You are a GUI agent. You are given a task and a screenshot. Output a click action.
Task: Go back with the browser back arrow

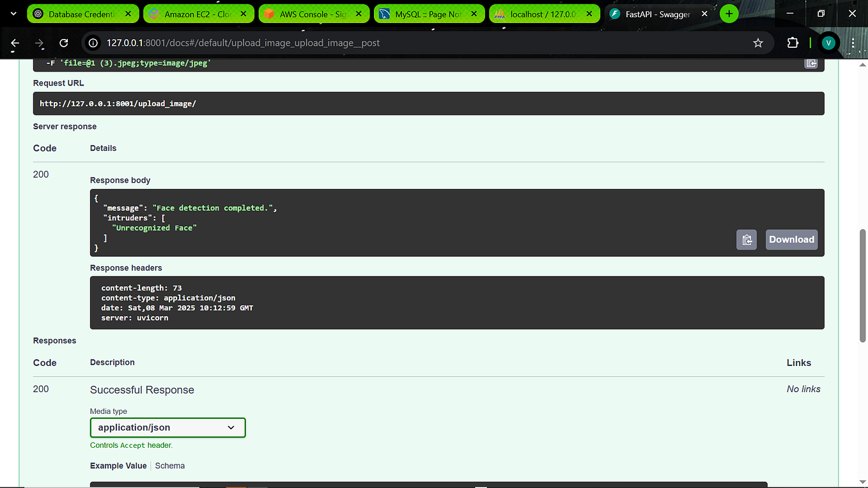tap(15, 43)
